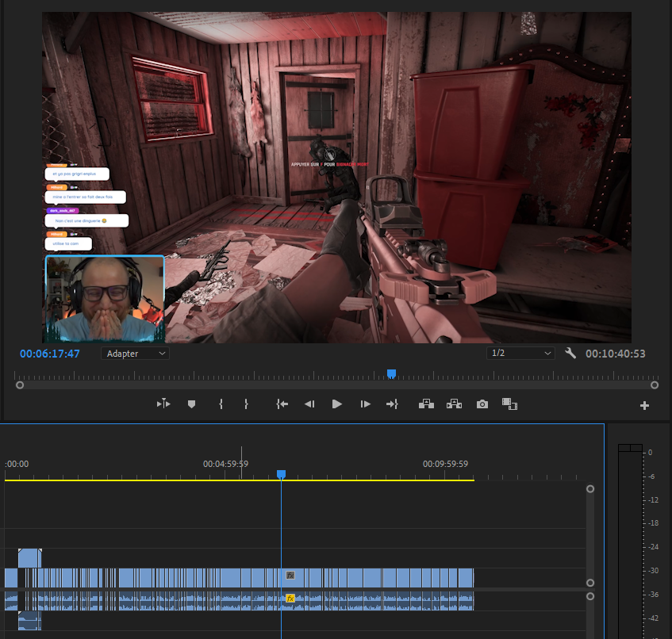Click the -12 dB audio meter label

(x=653, y=499)
